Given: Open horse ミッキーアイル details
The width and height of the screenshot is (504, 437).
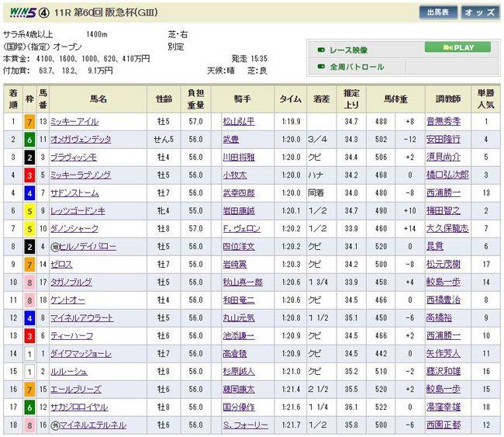Looking at the screenshot, I should tap(74, 122).
